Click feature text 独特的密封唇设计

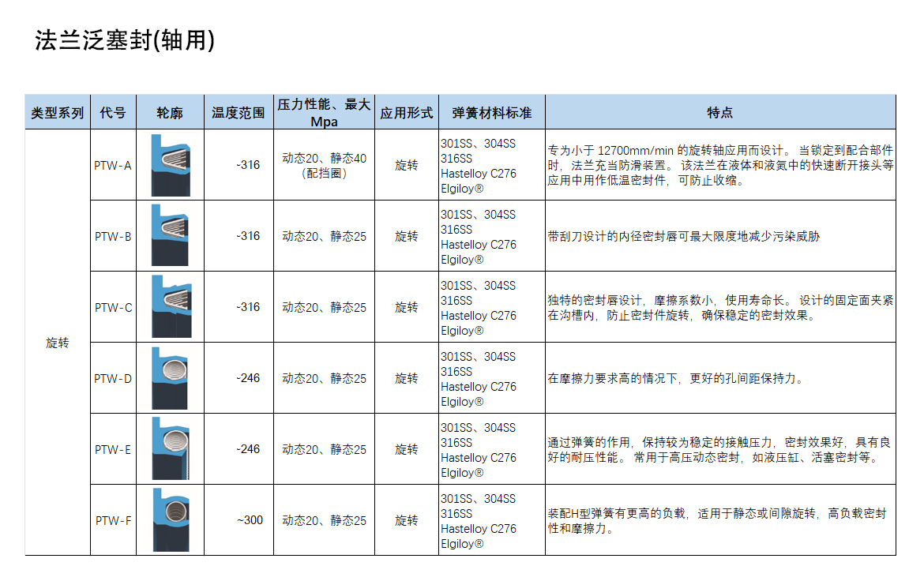coord(720,308)
